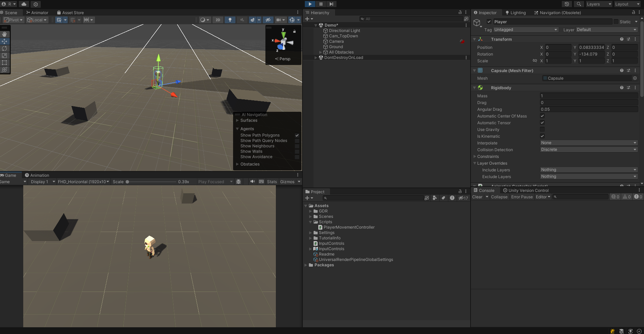Image resolution: width=644 pixels, height=334 pixels.
Task: Open the Mesh object picker circle
Action: pos(635,78)
